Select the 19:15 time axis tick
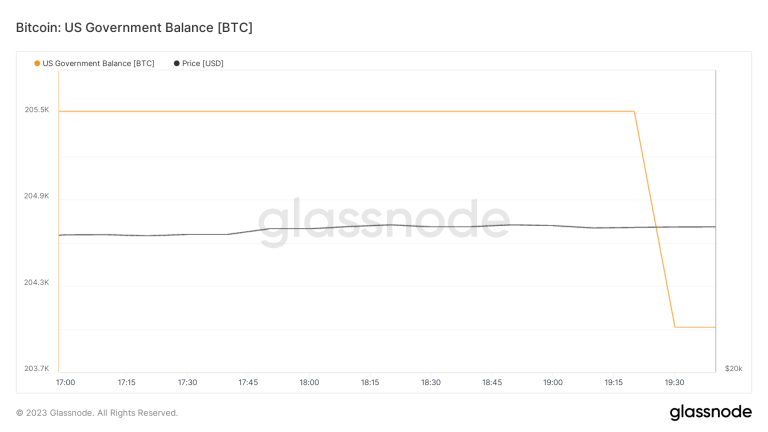 613,382
